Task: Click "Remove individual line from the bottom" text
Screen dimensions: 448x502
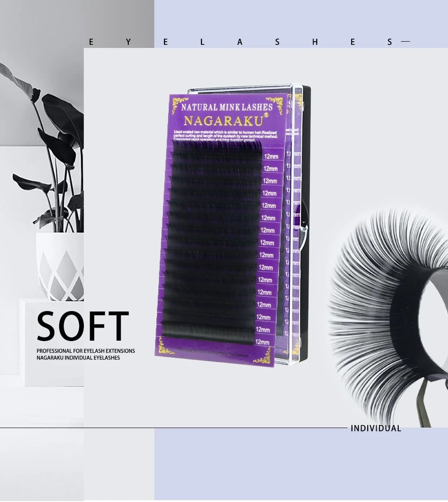Action: coord(213,352)
